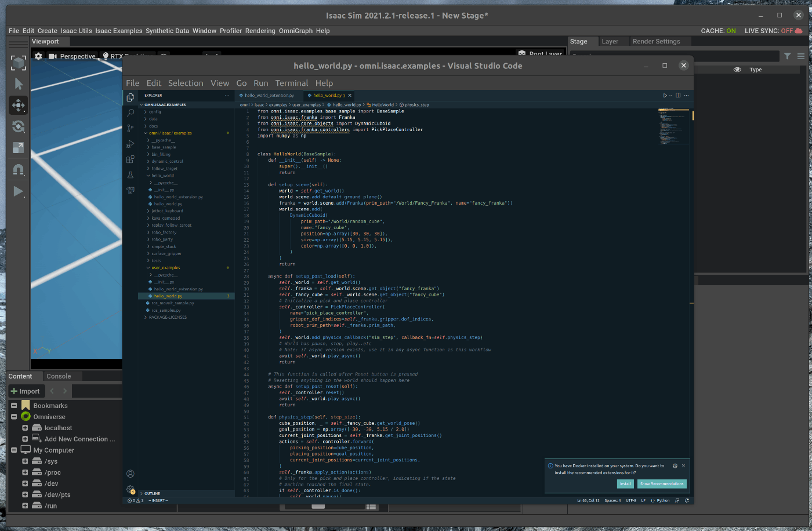Dismiss the Docker notification with its X

click(684, 465)
